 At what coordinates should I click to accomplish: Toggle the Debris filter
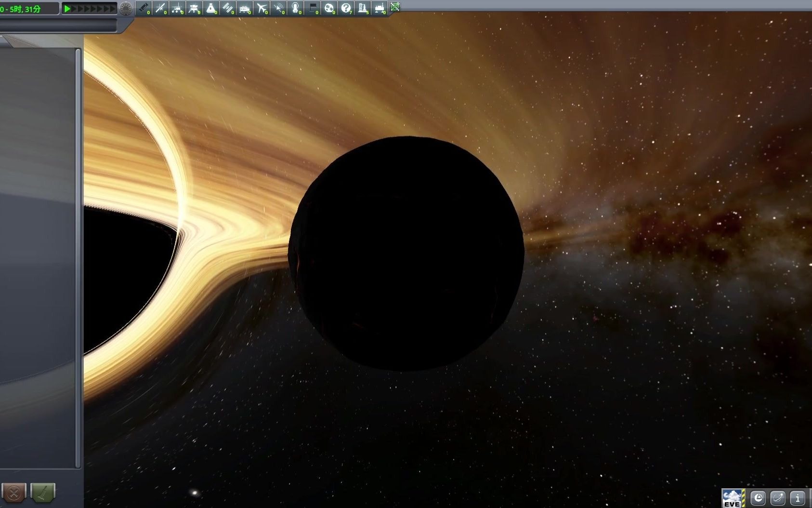coord(143,8)
